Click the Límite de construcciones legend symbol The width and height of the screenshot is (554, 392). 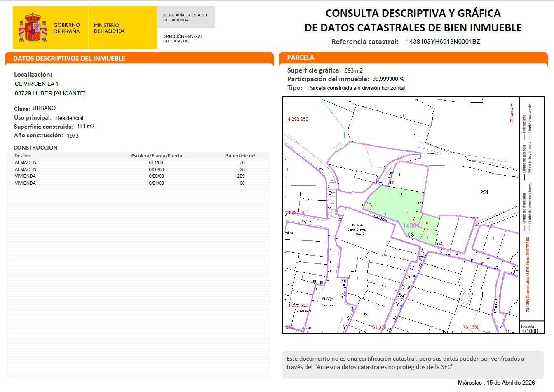[530, 228]
